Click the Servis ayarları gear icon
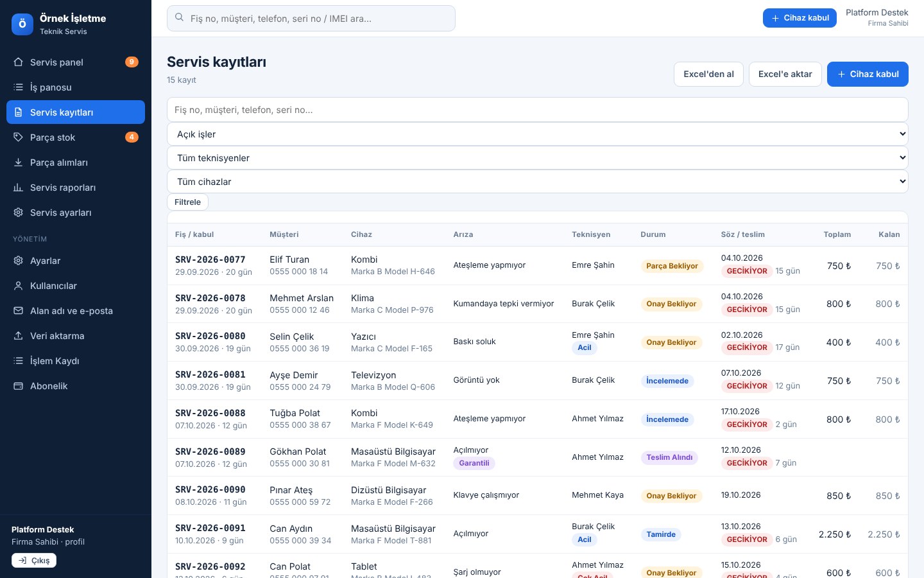This screenshot has height=578, width=924. (18, 213)
